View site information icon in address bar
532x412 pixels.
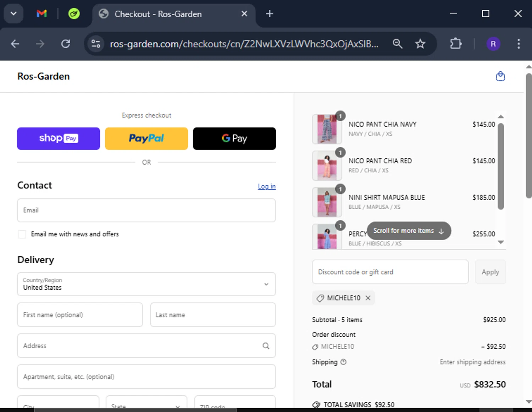(x=96, y=44)
